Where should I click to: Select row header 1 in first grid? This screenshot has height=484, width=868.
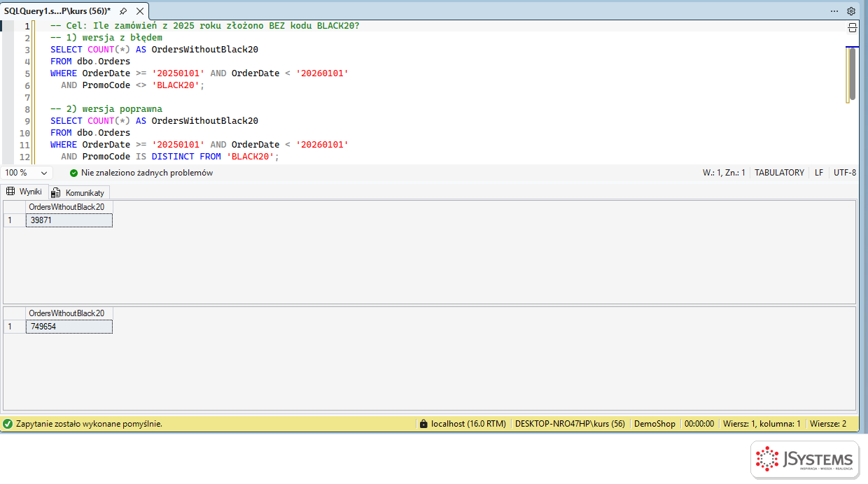(x=14, y=220)
